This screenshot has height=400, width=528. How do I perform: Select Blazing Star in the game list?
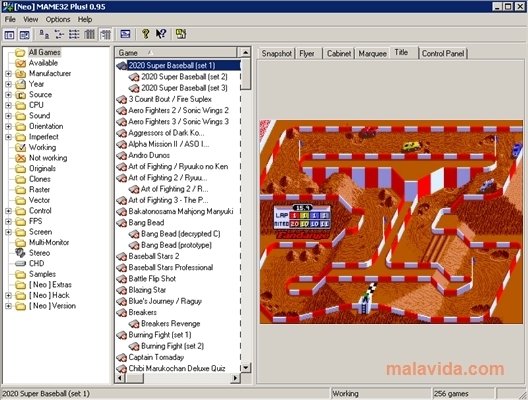click(x=147, y=290)
